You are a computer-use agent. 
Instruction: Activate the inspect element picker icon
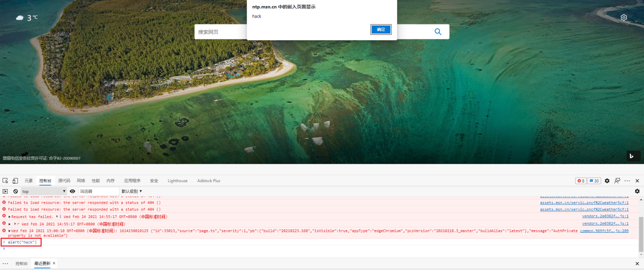(6, 181)
